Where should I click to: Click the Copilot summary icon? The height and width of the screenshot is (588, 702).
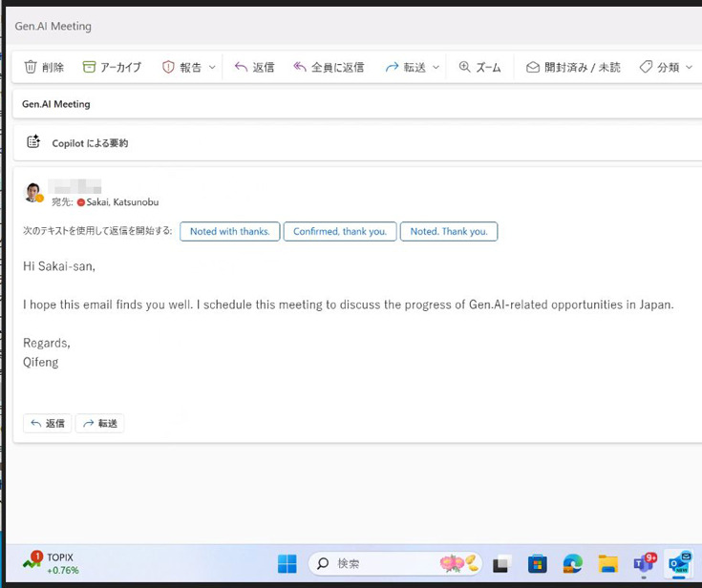[x=33, y=142]
